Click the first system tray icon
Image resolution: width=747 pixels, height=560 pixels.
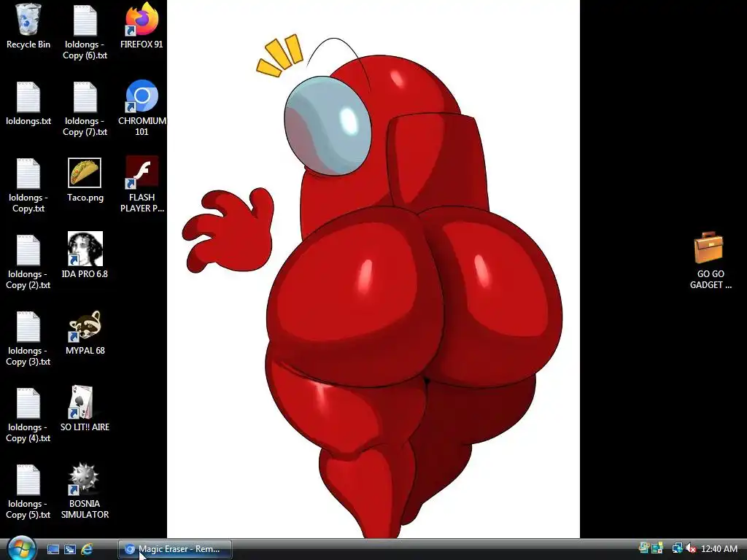coord(644,548)
